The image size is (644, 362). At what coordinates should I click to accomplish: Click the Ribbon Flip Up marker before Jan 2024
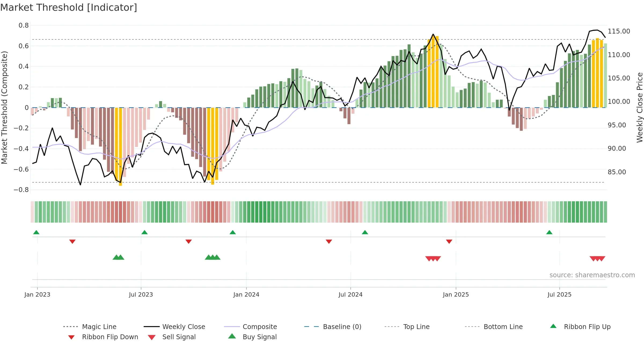pyautogui.click(x=233, y=232)
